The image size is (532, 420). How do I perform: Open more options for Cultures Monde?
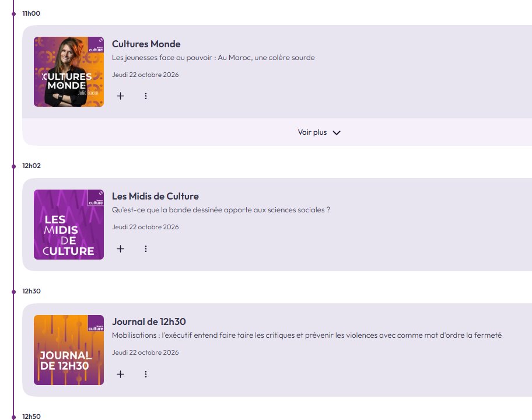point(146,96)
